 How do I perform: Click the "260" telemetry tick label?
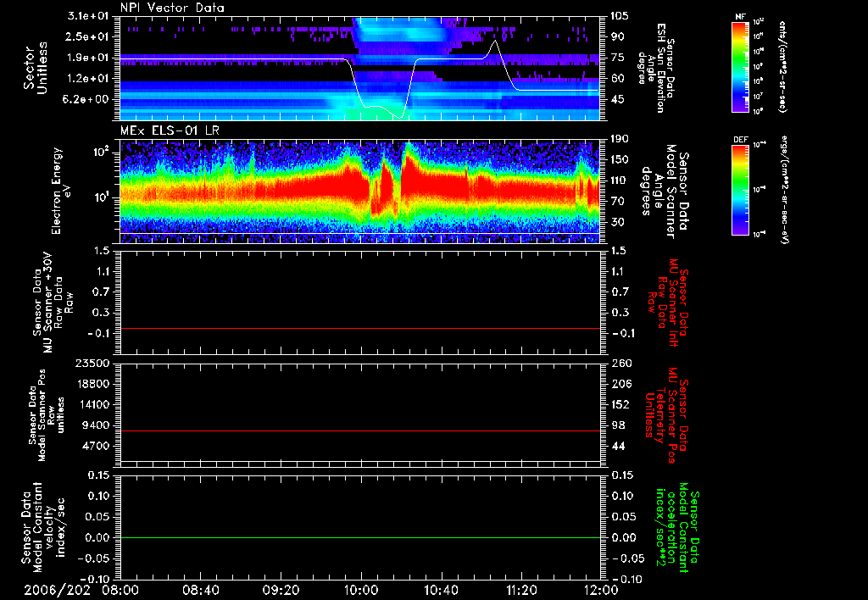pyautogui.click(x=620, y=364)
